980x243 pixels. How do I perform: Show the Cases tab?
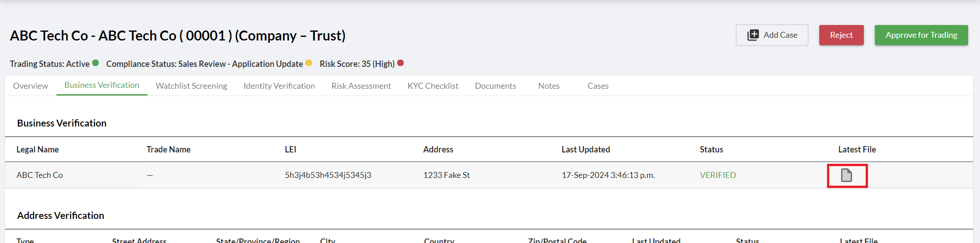click(x=598, y=86)
